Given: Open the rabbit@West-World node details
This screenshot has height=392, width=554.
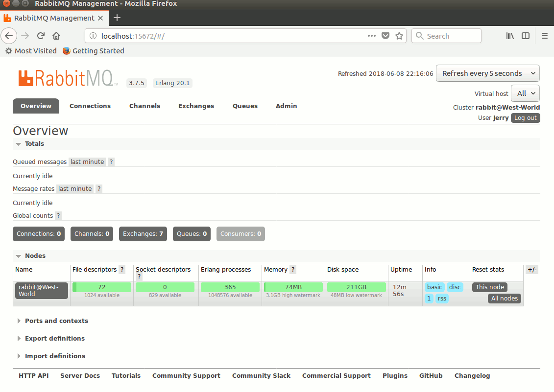Looking at the screenshot, I should pyautogui.click(x=41, y=290).
